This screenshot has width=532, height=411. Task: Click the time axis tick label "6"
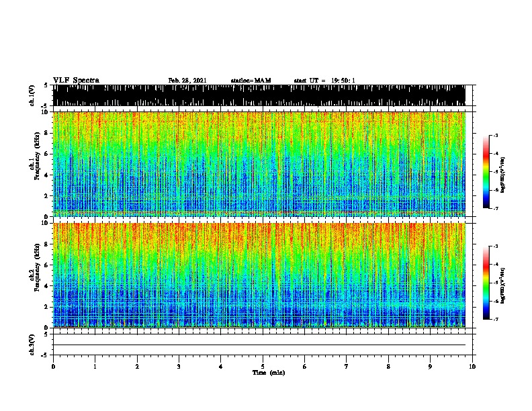coord(305,367)
